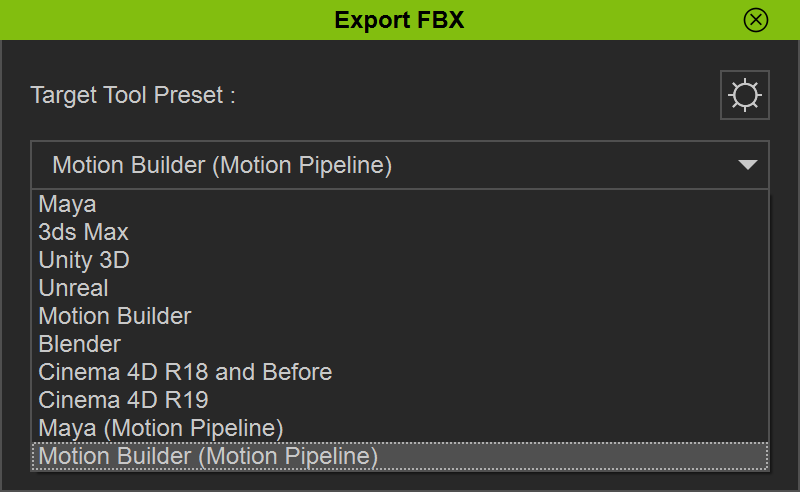Pick Cinema 4D R18 and Before
This screenshot has height=492, width=800.
185,372
